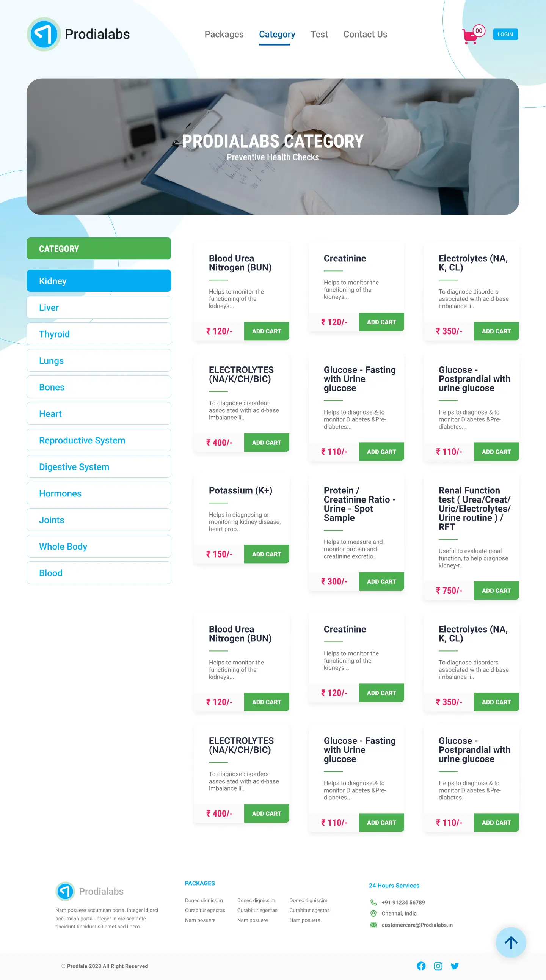Open the shopping cart icon

tap(470, 36)
